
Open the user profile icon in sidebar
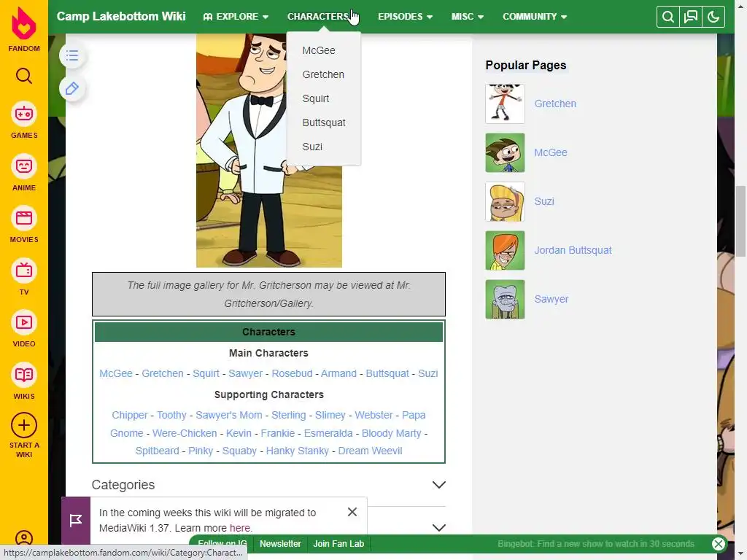coord(24,539)
